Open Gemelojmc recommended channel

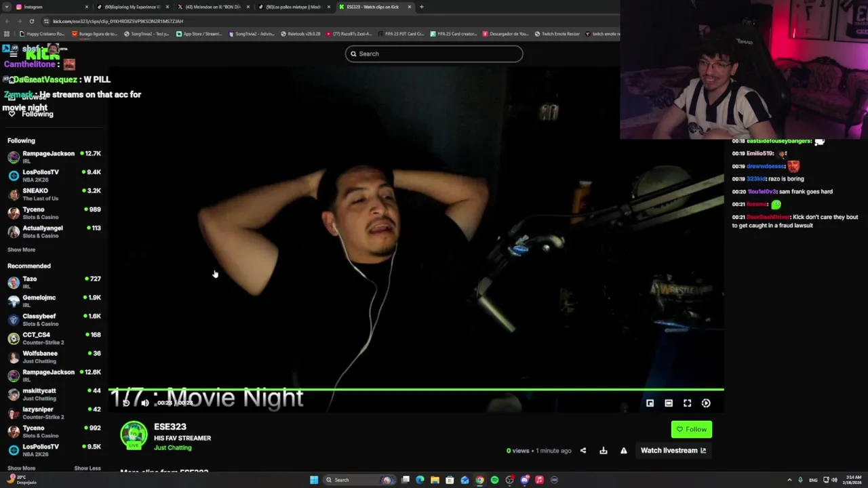pos(54,301)
